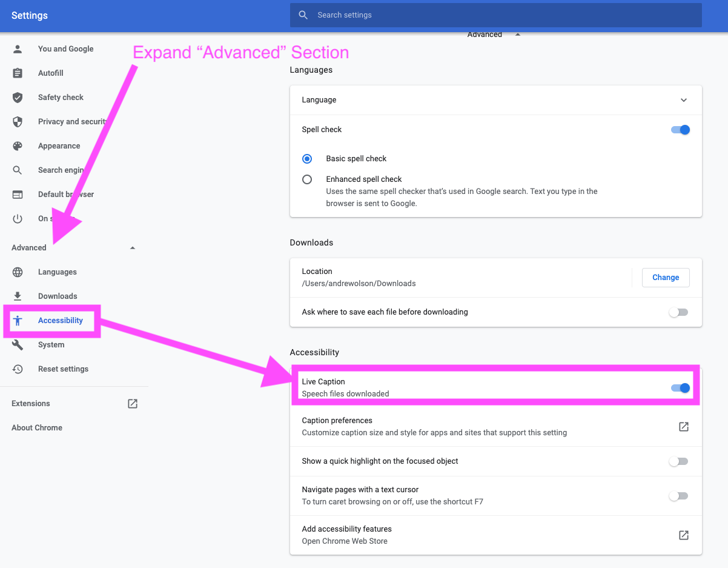
Task: Go to About Chrome page
Action: (x=37, y=428)
